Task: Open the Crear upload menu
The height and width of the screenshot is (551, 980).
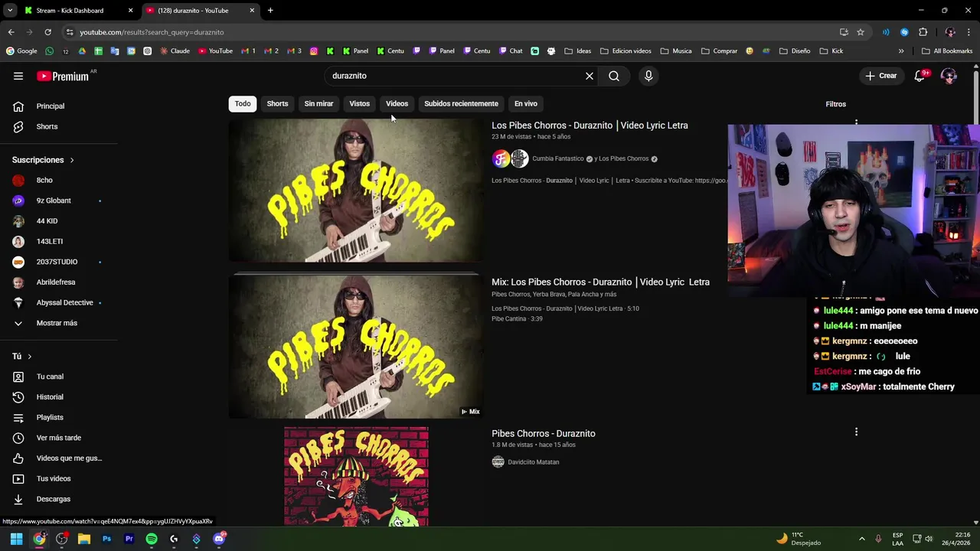Action: click(881, 76)
